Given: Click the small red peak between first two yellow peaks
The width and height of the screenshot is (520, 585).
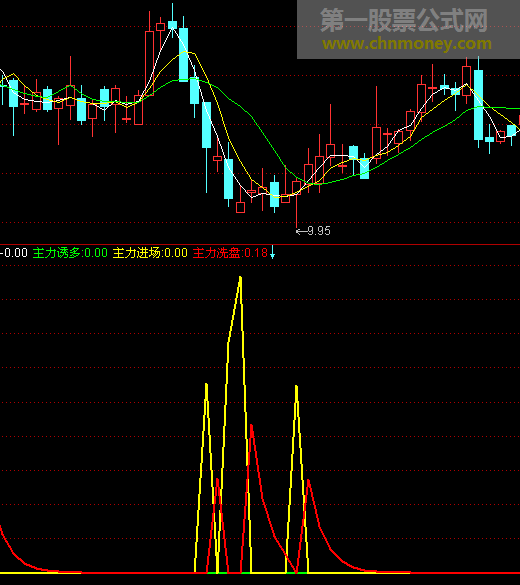Looking at the screenshot, I should (217, 480).
